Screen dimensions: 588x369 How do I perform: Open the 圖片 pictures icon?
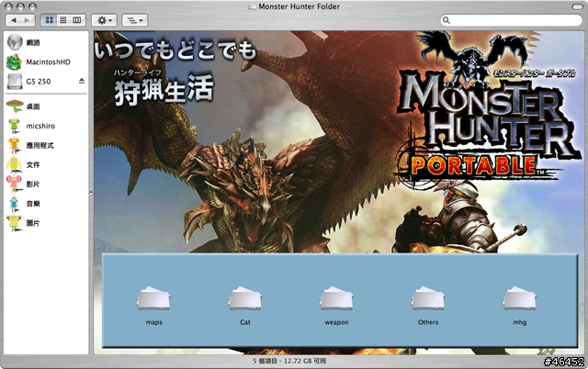tap(14, 223)
